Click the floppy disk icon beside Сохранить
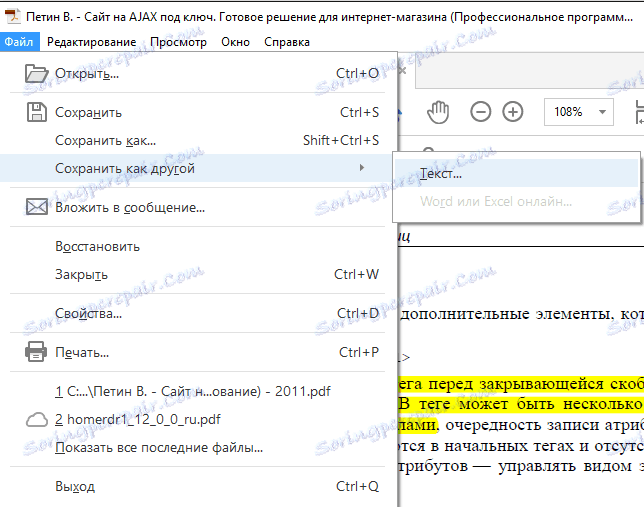The width and height of the screenshot is (644, 507). coord(37,112)
